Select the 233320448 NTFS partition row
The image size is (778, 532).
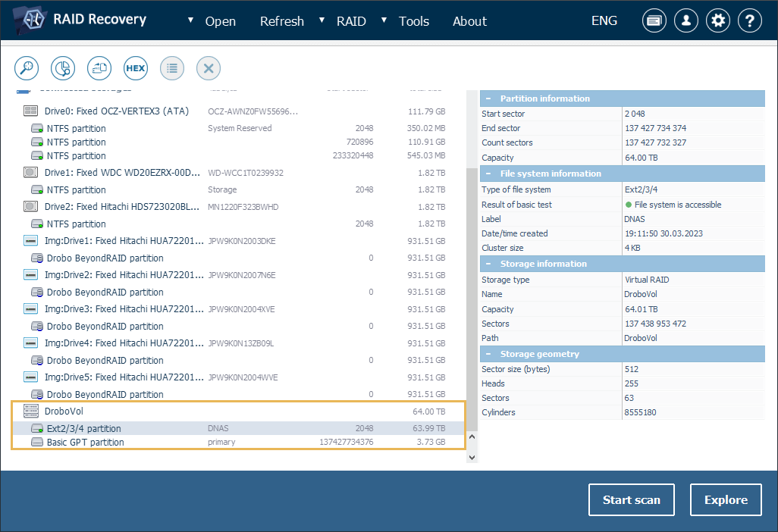click(x=238, y=155)
